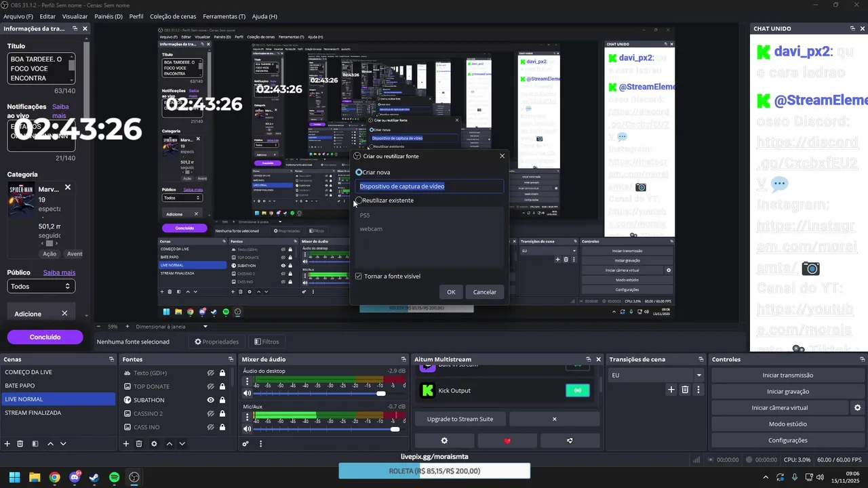Open Windows Start menu
This screenshot has width=868, height=488.
pyautogui.click(x=14, y=477)
